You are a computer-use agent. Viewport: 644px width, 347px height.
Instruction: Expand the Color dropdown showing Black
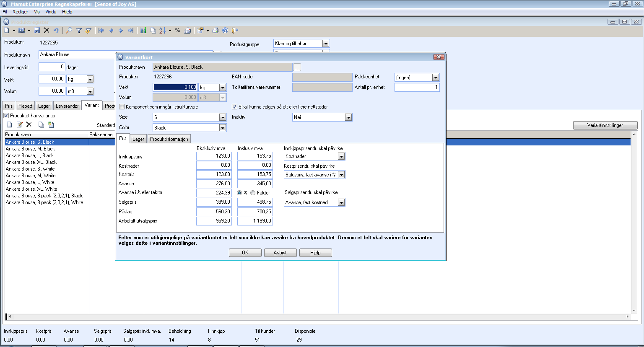pyautogui.click(x=223, y=128)
